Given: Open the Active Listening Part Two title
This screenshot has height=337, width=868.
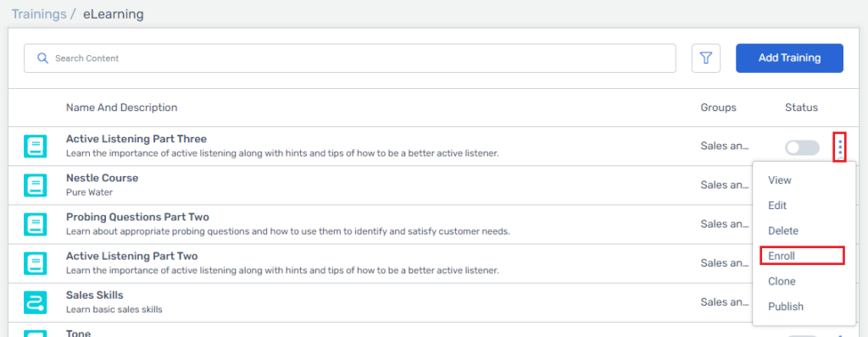Looking at the screenshot, I should click(131, 257).
